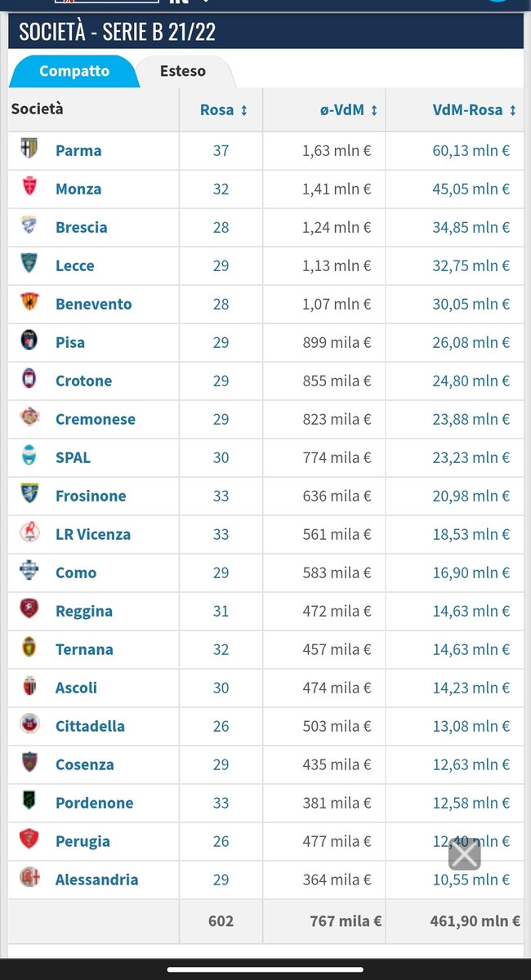The width and height of the screenshot is (531, 980).
Task: Tap the bottom home gesture bar
Action: 265,969
